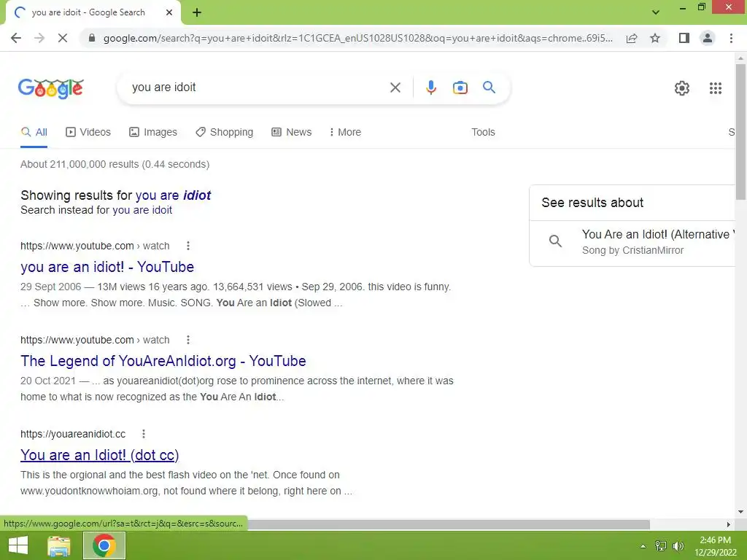Stop loading the page
The image size is (747, 560).
(63, 38)
